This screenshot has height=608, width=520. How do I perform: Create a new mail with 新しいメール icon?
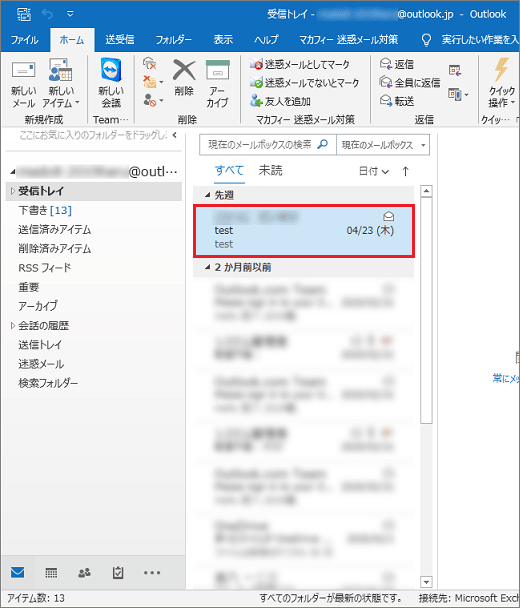click(24, 83)
